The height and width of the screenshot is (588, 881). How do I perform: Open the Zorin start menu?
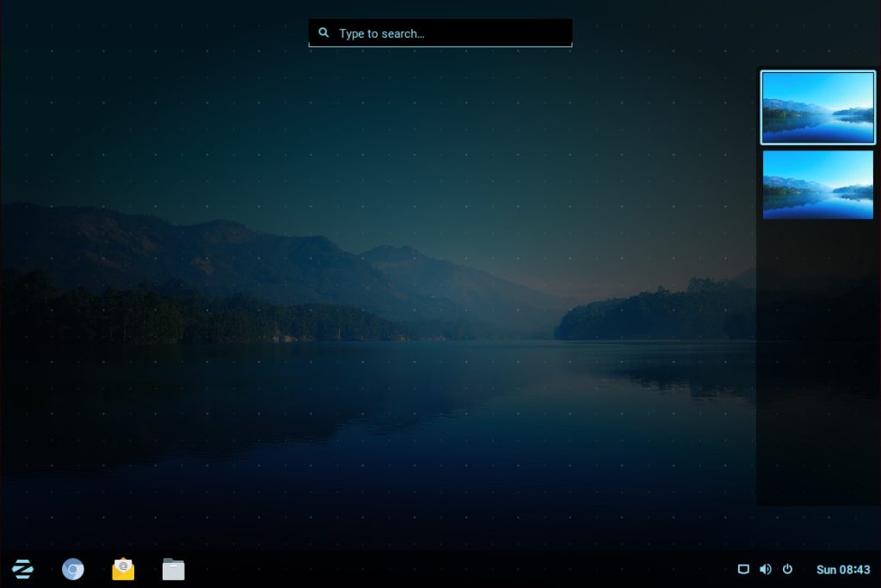pyautogui.click(x=22, y=569)
